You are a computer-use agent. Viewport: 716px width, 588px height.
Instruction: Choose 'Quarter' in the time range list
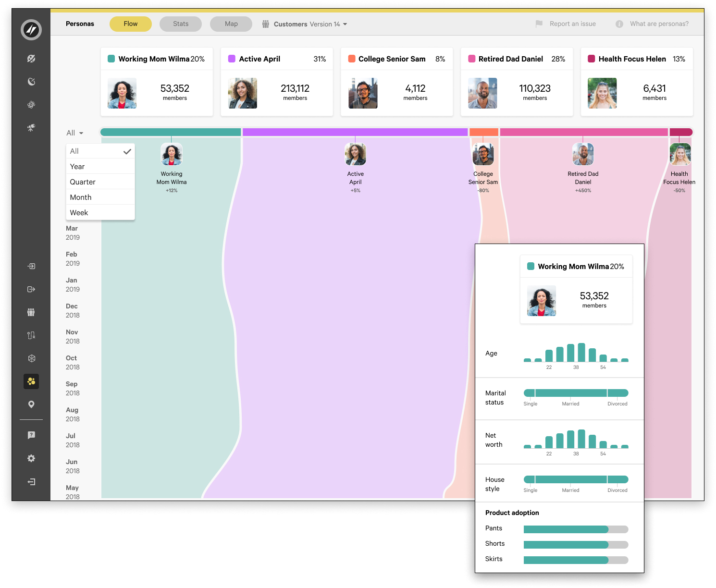pos(100,182)
